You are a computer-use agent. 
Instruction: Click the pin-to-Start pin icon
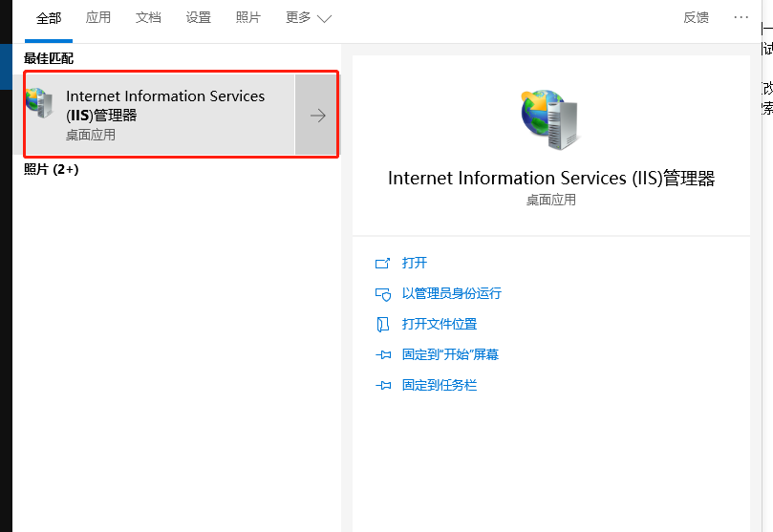point(383,354)
